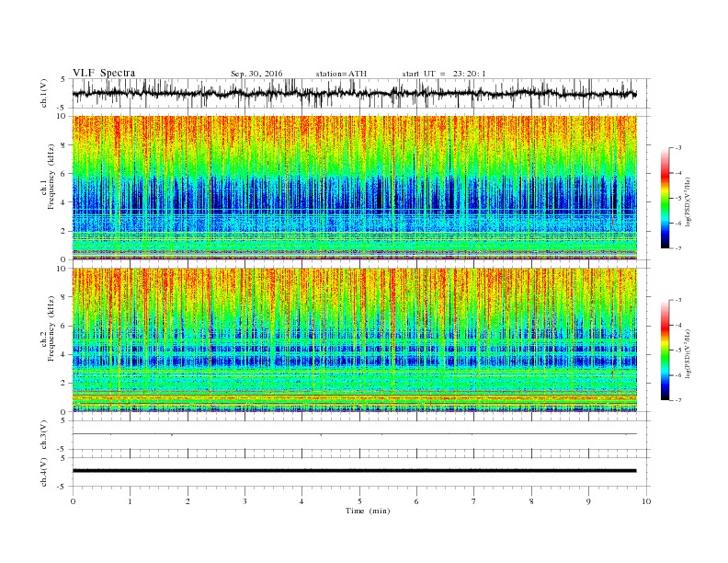Click the "10" tick on the time axis

(646, 501)
